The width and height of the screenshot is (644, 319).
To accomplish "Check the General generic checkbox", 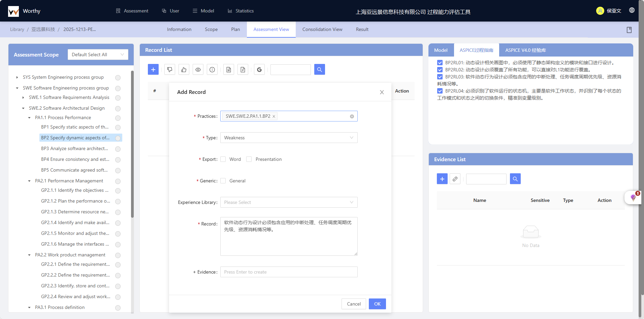I will click(223, 181).
